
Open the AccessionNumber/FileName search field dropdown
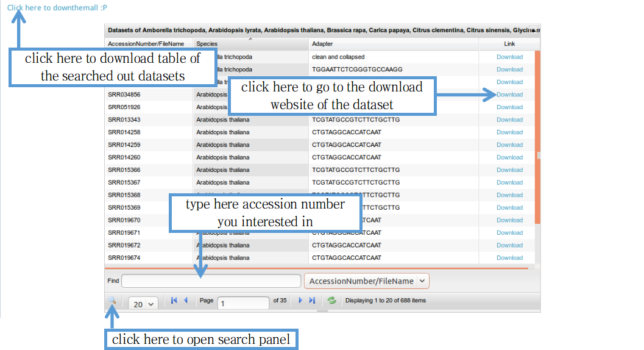click(367, 281)
